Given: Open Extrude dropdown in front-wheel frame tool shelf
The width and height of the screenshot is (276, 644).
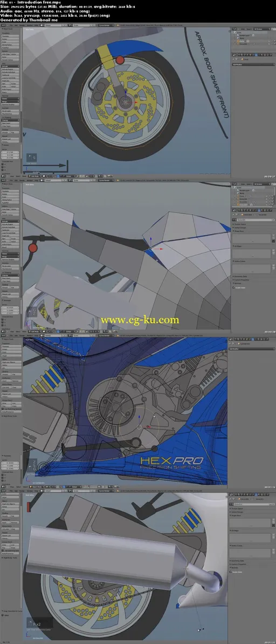Looking at the screenshot, I should [x=10, y=66].
